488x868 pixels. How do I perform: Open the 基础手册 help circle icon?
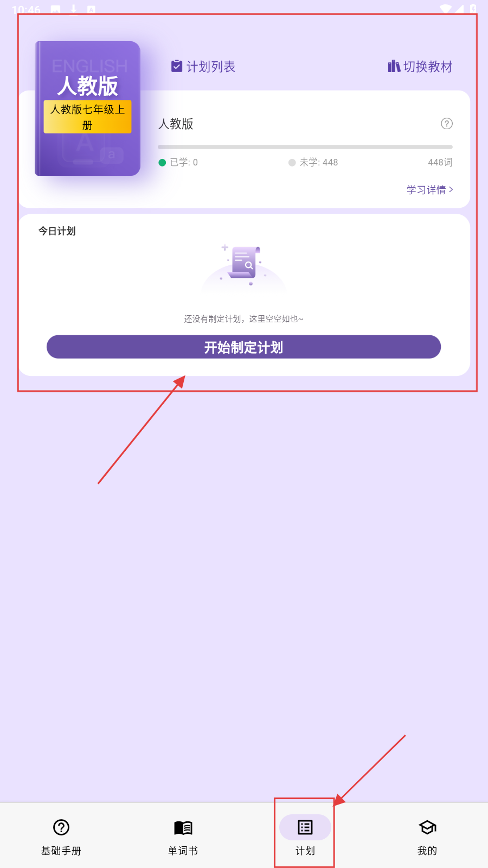tap(61, 827)
